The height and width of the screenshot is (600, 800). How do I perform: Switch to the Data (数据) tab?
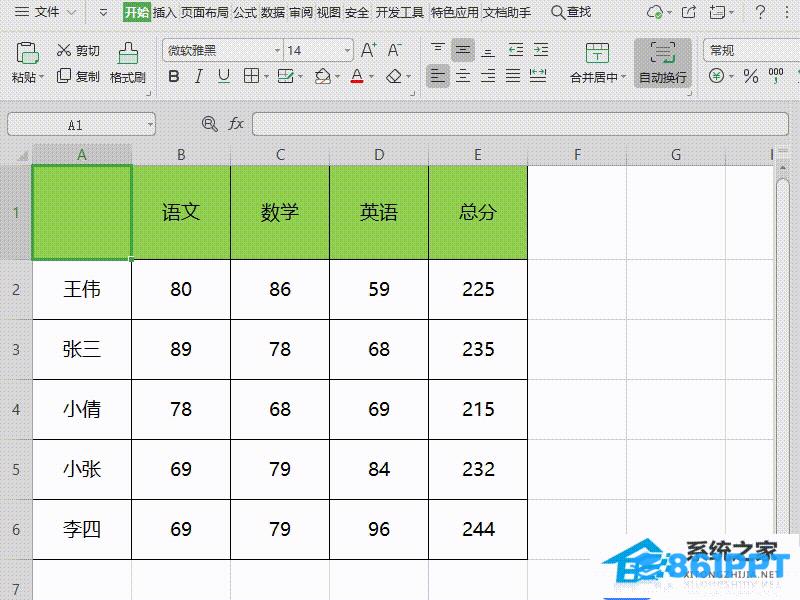click(x=273, y=12)
